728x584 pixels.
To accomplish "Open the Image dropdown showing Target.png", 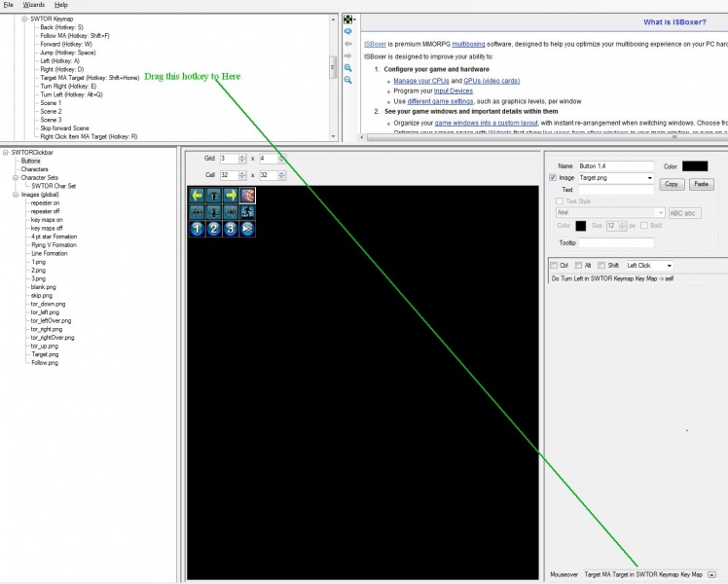I will (616, 178).
